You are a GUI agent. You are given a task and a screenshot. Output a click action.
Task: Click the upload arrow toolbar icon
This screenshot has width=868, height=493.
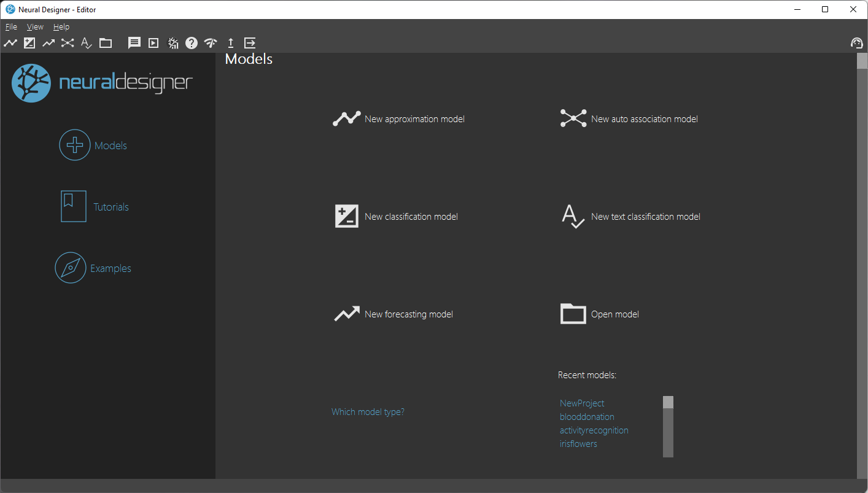tap(230, 43)
